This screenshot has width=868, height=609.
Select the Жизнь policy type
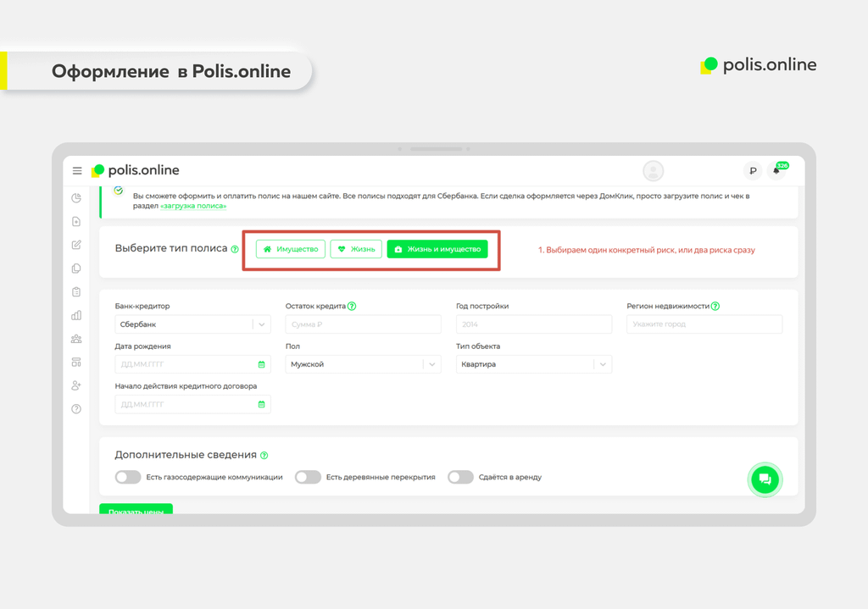tap(356, 249)
